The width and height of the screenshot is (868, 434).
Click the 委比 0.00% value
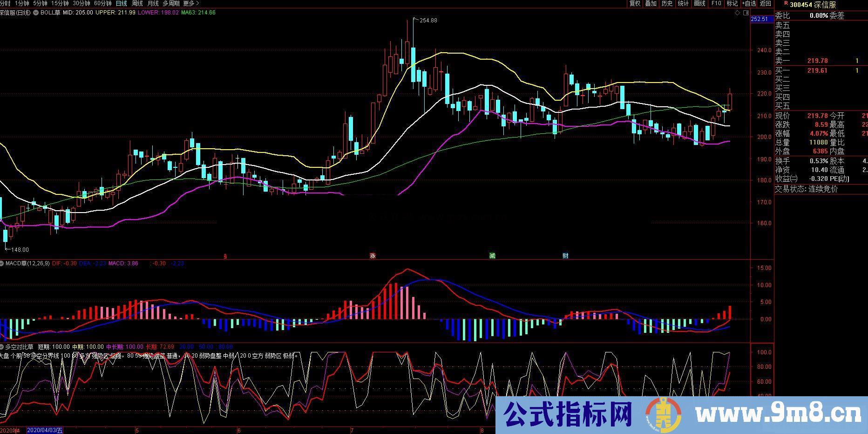point(819,15)
